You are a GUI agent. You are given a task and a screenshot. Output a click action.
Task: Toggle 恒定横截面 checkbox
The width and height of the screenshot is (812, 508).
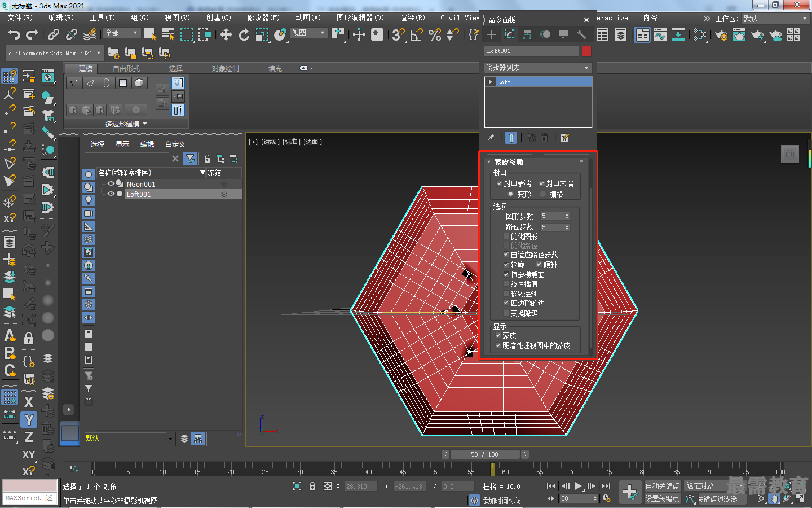[506, 275]
